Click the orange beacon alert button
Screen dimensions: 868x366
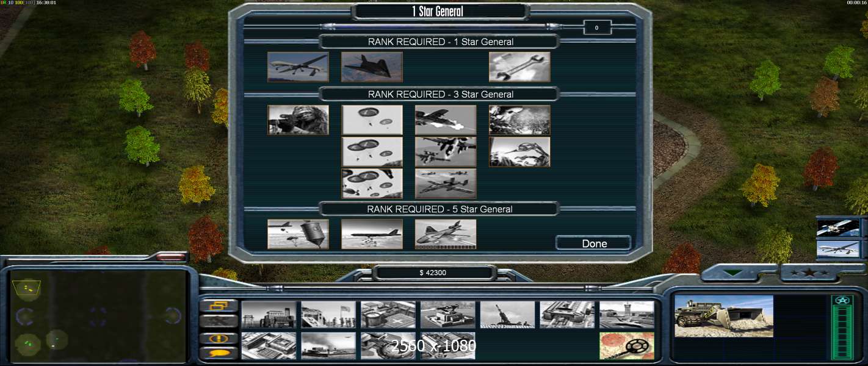[x=219, y=338]
